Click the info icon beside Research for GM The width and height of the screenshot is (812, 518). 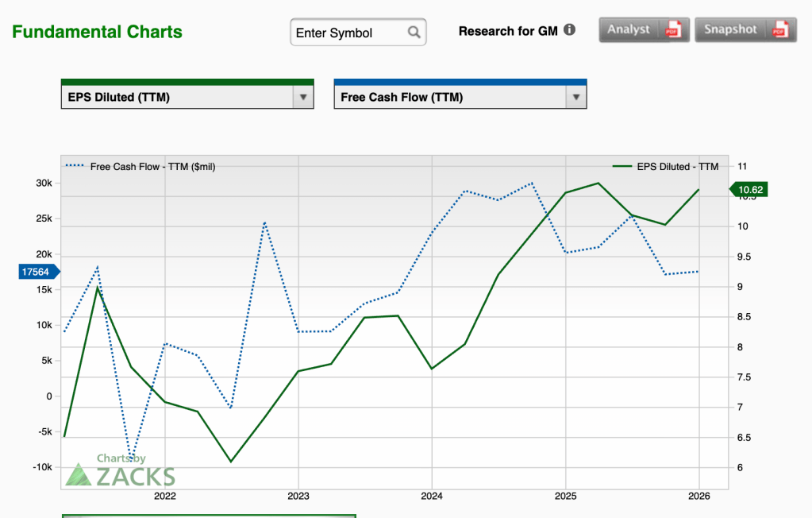(569, 30)
